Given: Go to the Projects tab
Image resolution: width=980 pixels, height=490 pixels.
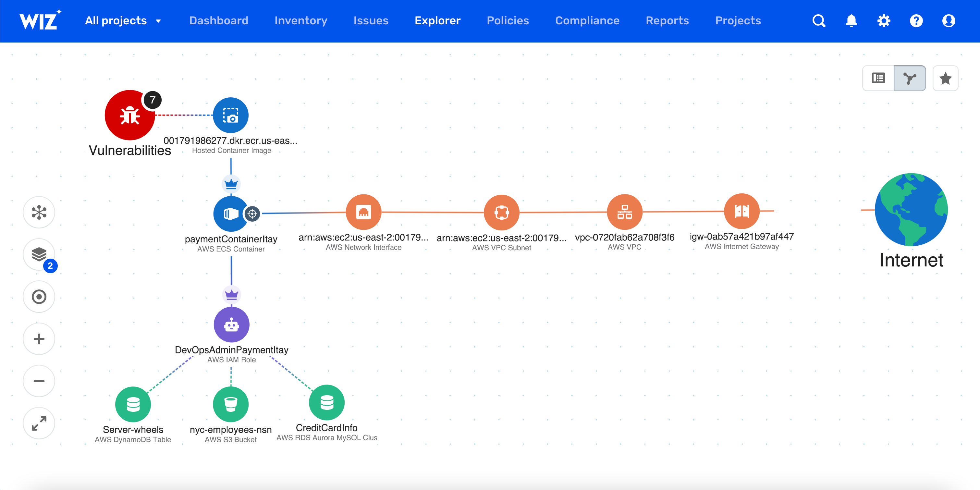Looking at the screenshot, I should tap(738, 20).
